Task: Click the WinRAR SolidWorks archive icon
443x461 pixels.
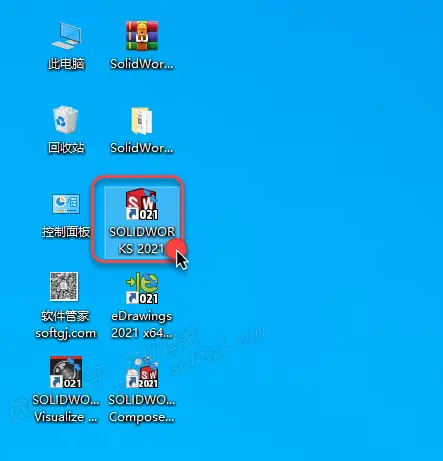Action: coord(142,36)
